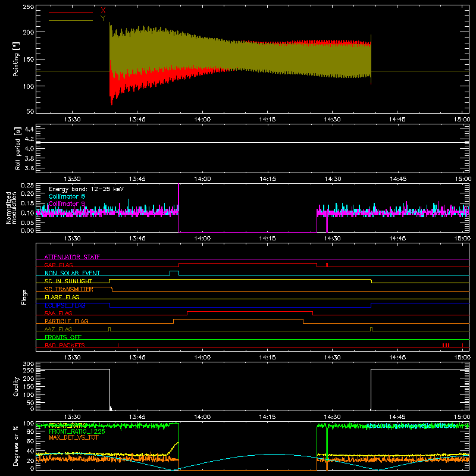Click the 'Energy band: 12-25 keV' label
The height and width of the screenshot is (476, 476).
[86, 189]
